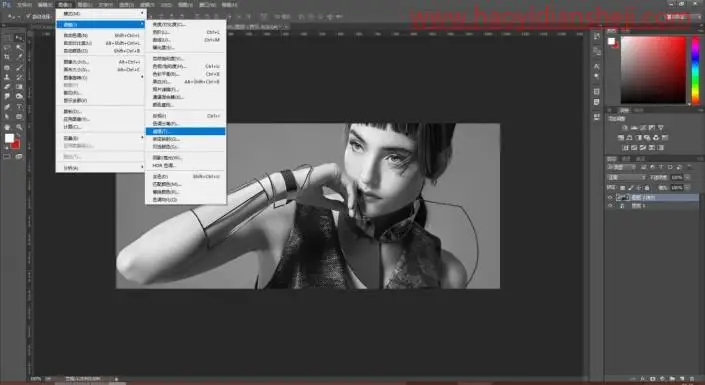Expand the Variables submenu in Image menu

tap(100, 138)
